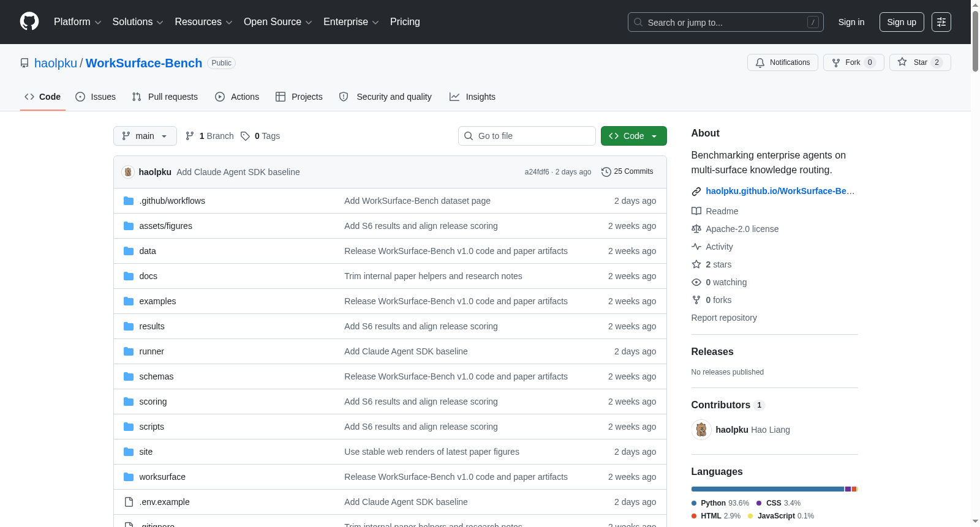Click the GitHub logo icon
980x527 pixels.
[29, 22]
